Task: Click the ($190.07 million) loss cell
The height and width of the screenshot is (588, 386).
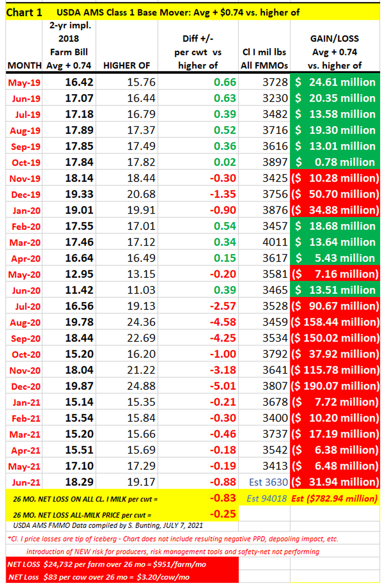Action: pos(335,386)
